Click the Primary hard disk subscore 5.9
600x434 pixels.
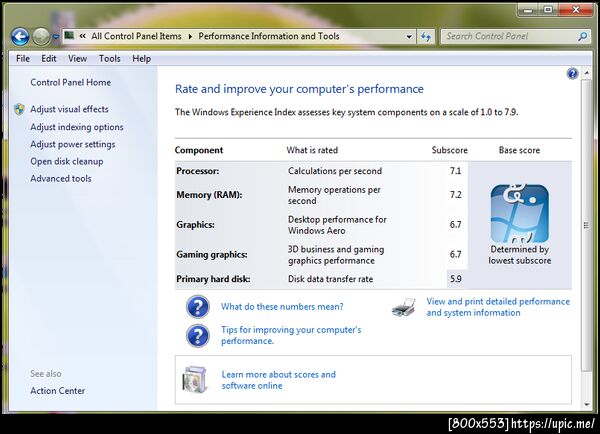click(455, 279)
